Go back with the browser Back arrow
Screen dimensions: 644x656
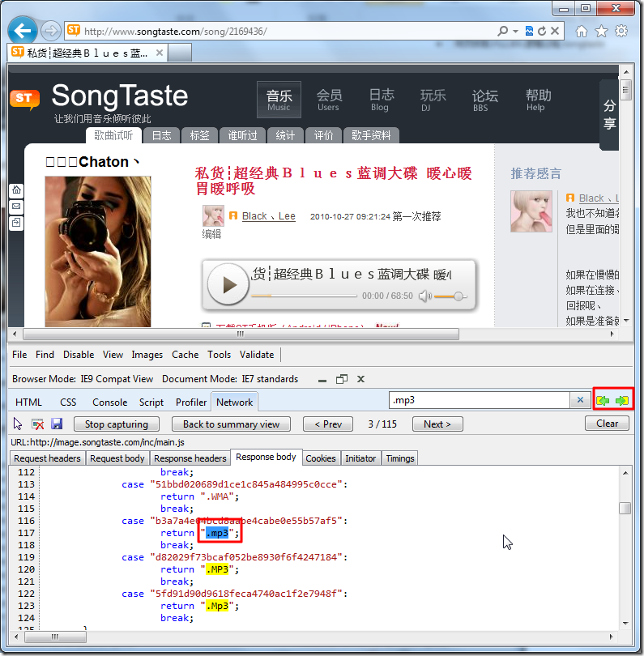(x=22, y=31)
